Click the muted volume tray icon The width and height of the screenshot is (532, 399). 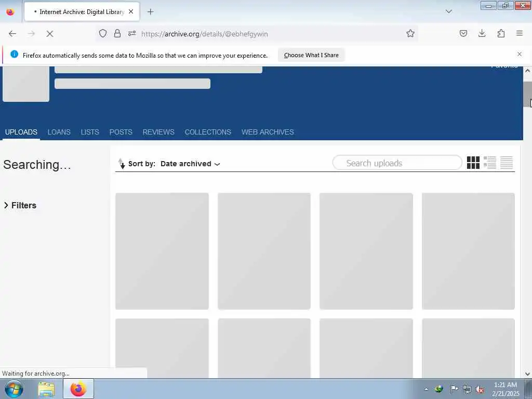coord(480,390)
